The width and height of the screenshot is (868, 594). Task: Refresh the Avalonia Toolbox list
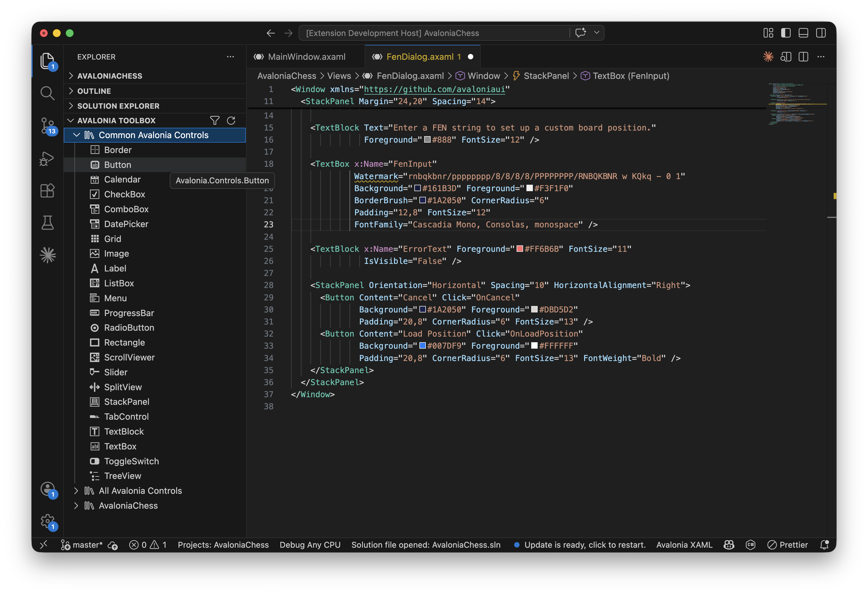coord(231,120)
